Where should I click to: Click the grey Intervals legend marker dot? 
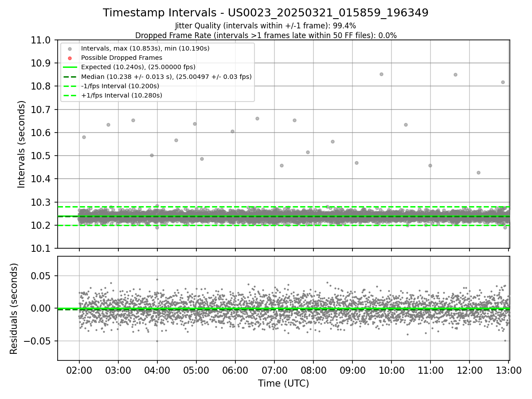point(70,48)
